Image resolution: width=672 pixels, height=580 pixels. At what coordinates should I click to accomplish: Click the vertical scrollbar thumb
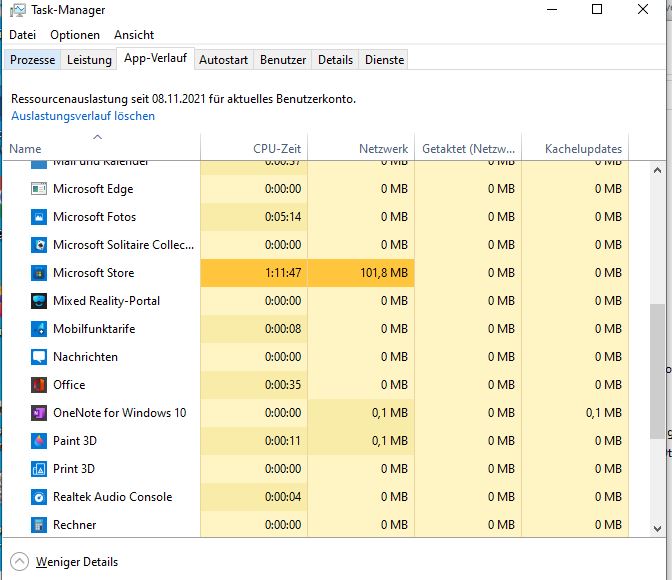(657, 372)
